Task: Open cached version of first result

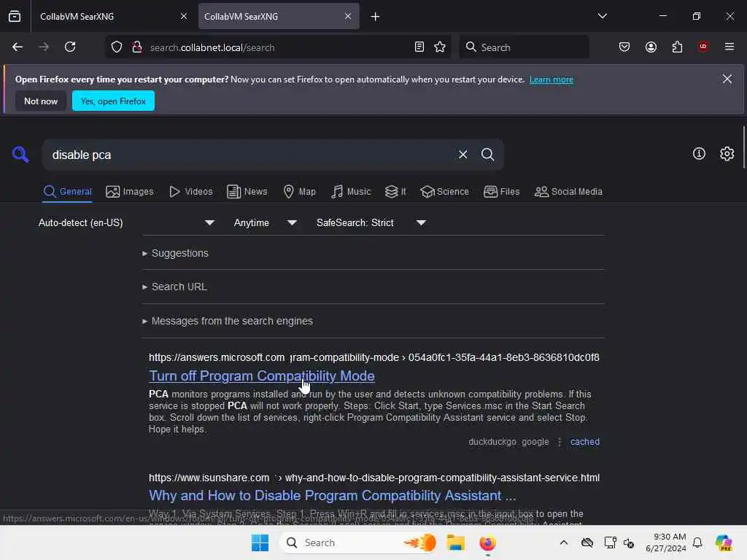Action: (584, 442)
